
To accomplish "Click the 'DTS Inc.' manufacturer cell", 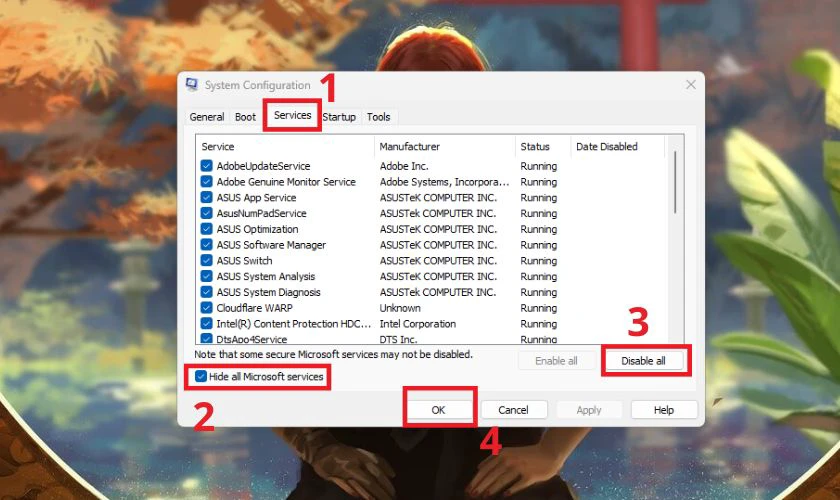I will coord(398,339).
